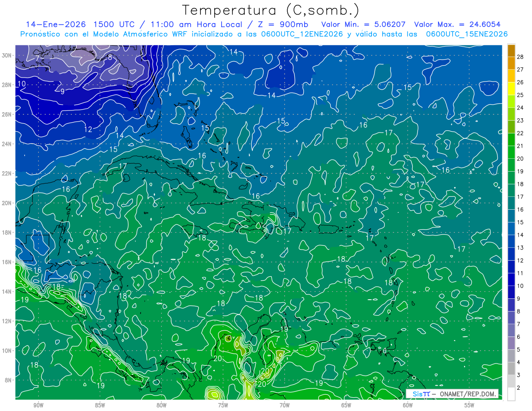Click '11:00 am Hora Local' text

coord(195,24)
